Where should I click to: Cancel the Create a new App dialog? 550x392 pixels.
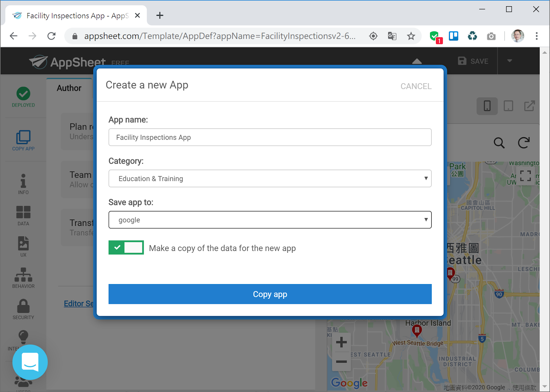[416, 86]
